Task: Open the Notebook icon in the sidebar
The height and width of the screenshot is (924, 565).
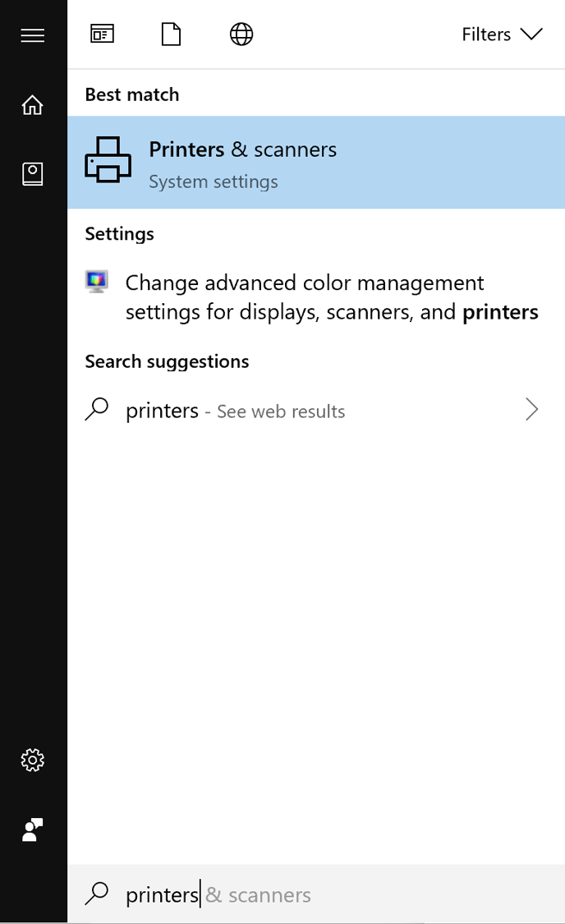Action: [x=33, y=173]
